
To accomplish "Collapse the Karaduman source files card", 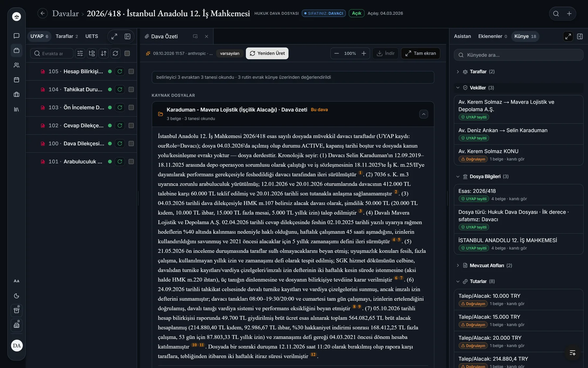I will (423, 114).
